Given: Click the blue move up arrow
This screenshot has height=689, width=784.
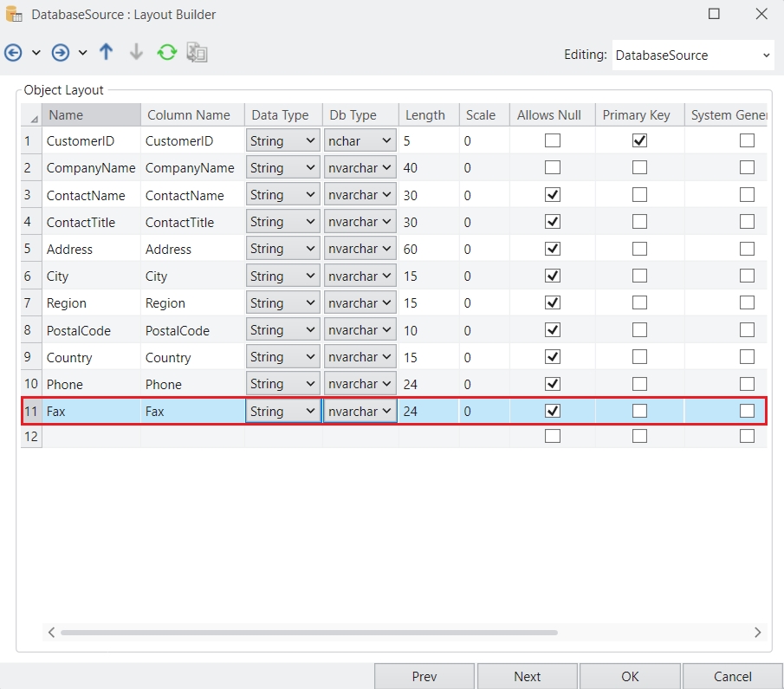Looking at the screenshot, I should [106, 53].
